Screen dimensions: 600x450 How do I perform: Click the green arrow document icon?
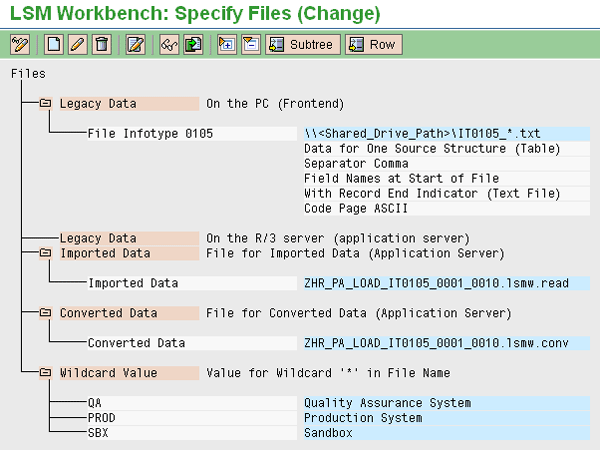[192, 44]
